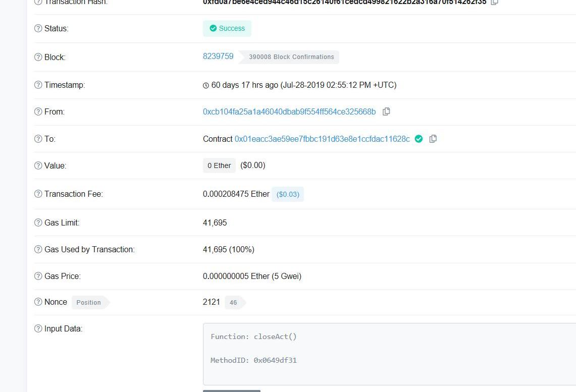Open the sender address 0xcb104fa2 link
The width and height of the screenshot is (576, 392).
pos(289,111)
